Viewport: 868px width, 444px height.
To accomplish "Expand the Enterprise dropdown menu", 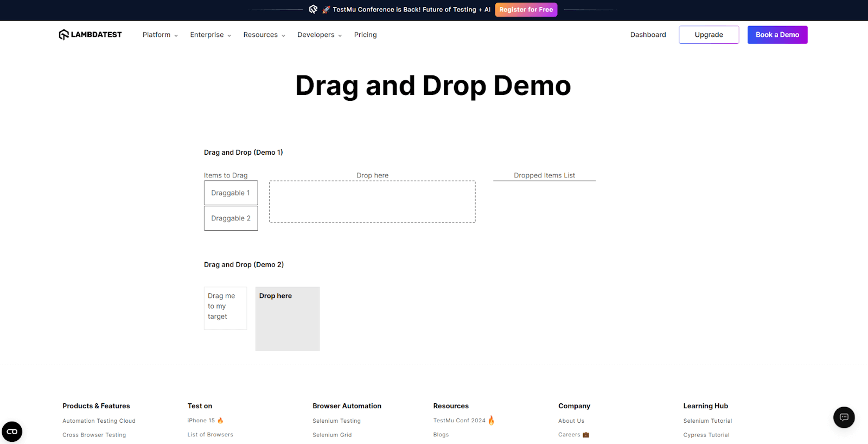I will [x=210, y=35].
